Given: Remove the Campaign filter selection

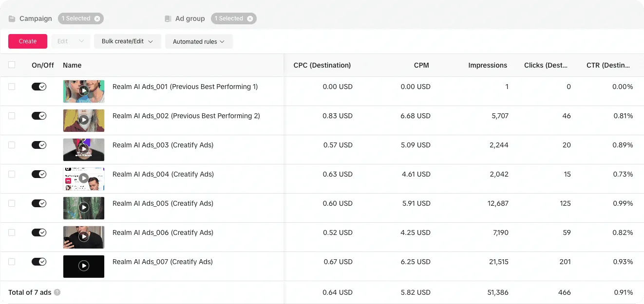Looking at the screenshot, I should click(97, 18).
